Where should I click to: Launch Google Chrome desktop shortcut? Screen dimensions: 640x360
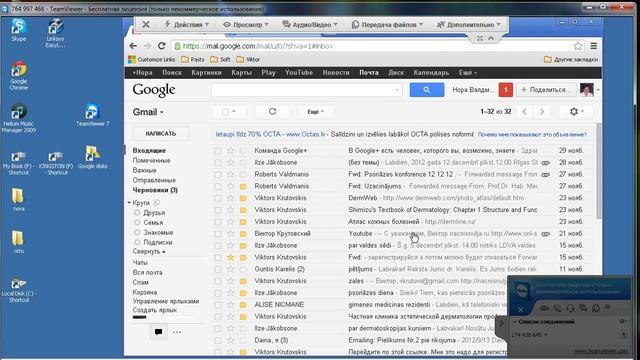[19, 76]
